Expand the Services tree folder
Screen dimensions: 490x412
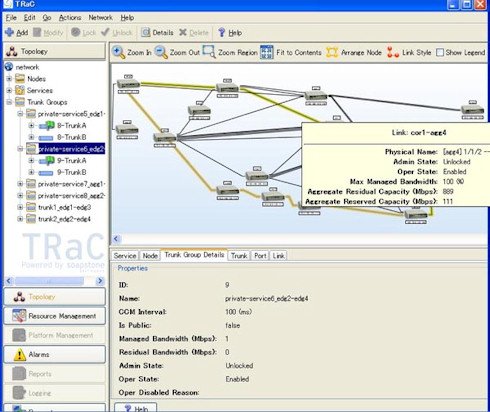[9, 90]
